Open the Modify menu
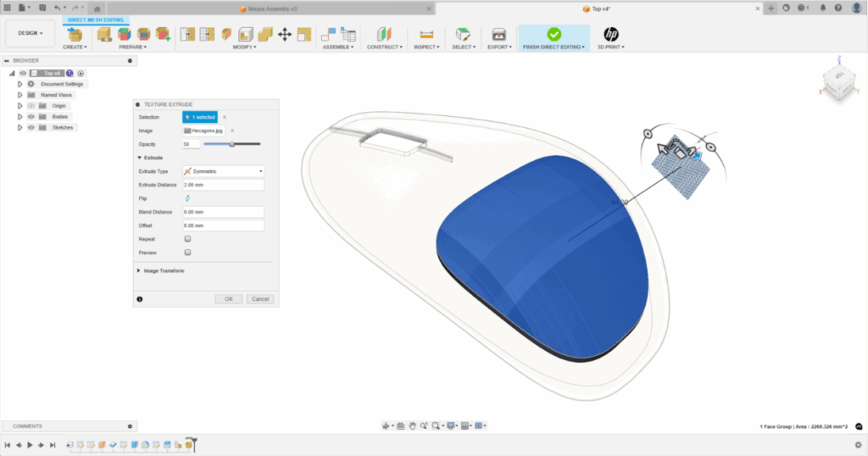 point(244,47)
